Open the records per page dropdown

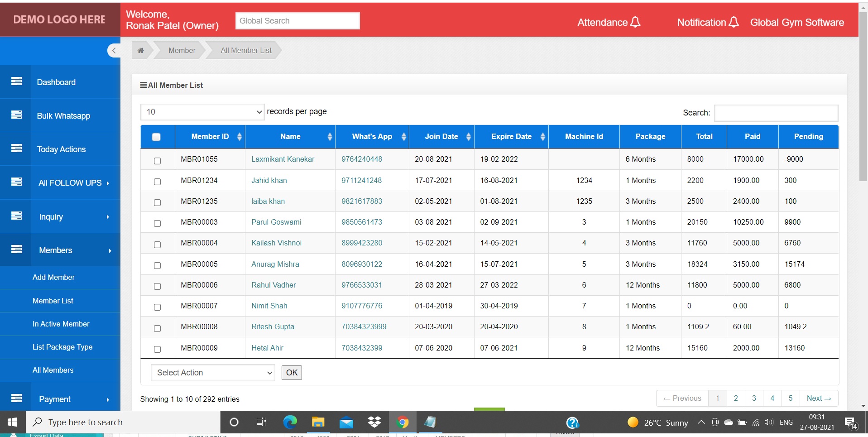(x=202, y=111)
